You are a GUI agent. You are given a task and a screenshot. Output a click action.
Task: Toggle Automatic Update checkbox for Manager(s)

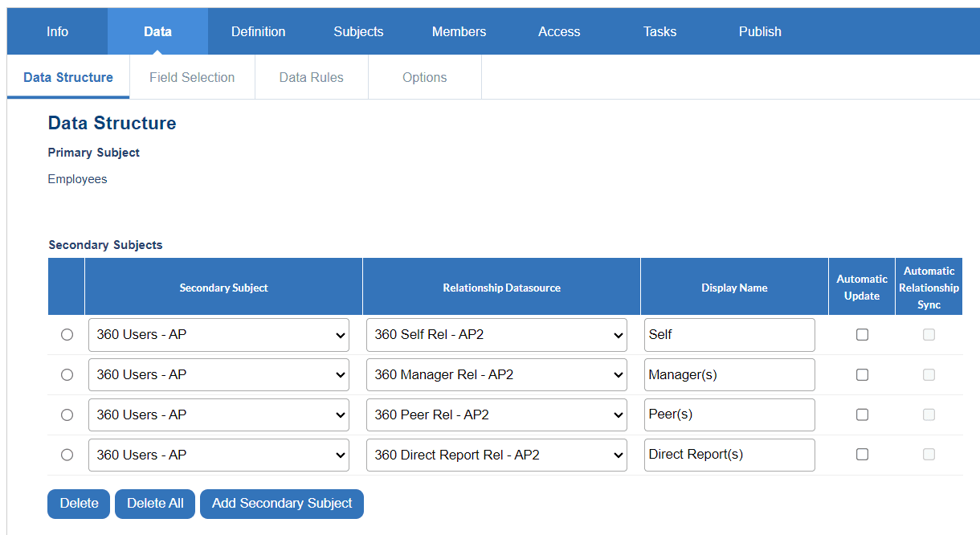pyautogui.click(x=862, y=375)
